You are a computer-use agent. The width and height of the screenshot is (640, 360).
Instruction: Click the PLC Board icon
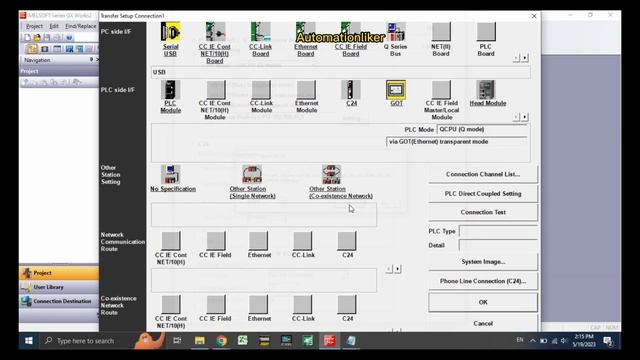pyautogui.click(x=486, y=32)
